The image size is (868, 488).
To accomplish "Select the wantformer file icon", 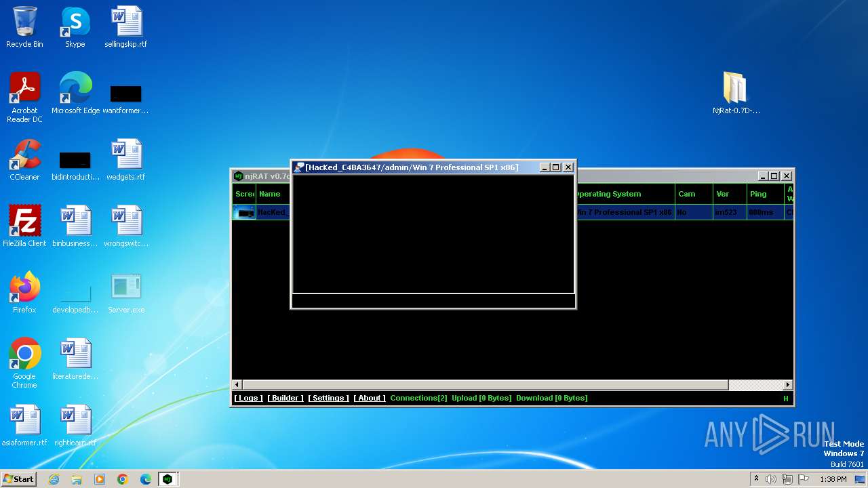I will click(125, 98).
